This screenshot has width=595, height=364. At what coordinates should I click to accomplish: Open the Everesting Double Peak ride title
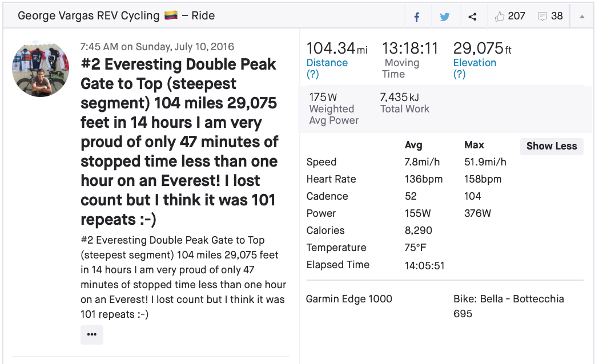point(179,141)
